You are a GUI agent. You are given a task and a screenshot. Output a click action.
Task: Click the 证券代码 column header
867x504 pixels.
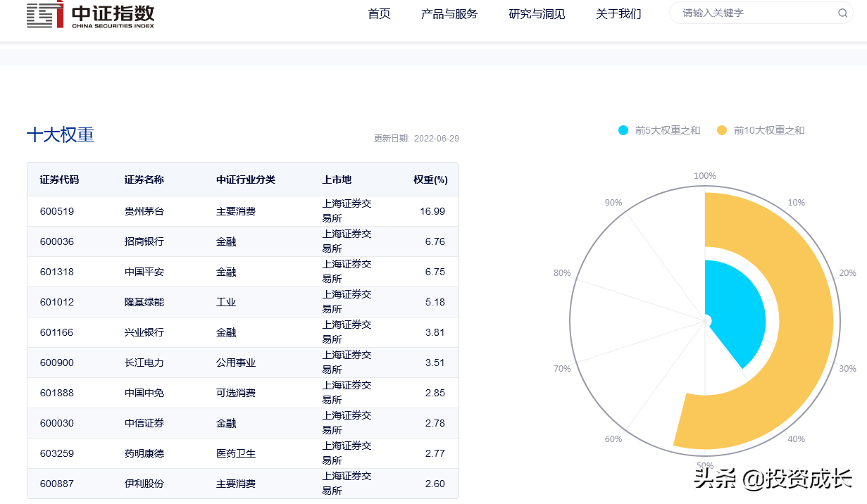[x=59, y=179]
